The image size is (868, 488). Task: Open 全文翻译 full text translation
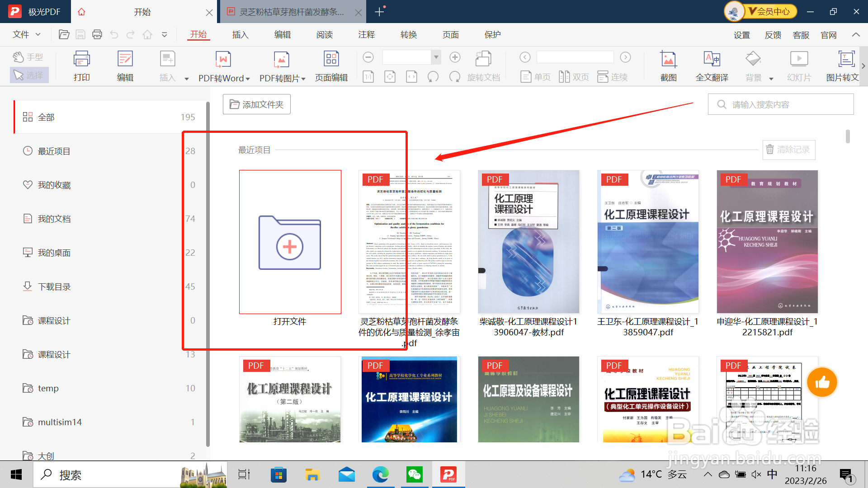pyautogui.click(x=712, y=66)
